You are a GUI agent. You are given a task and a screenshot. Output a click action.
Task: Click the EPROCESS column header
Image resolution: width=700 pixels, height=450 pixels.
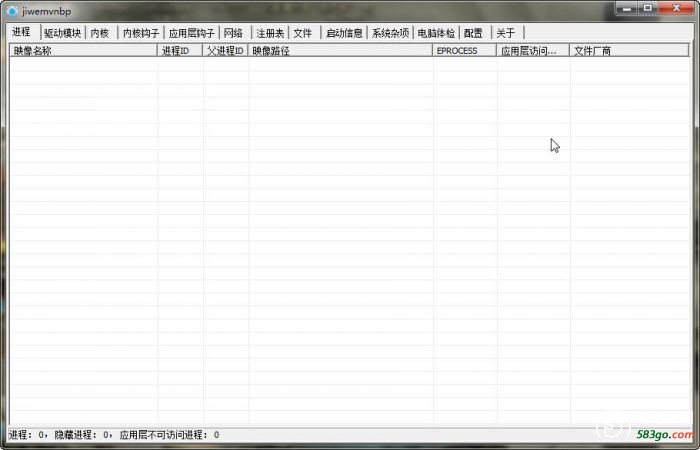(464, 50)
